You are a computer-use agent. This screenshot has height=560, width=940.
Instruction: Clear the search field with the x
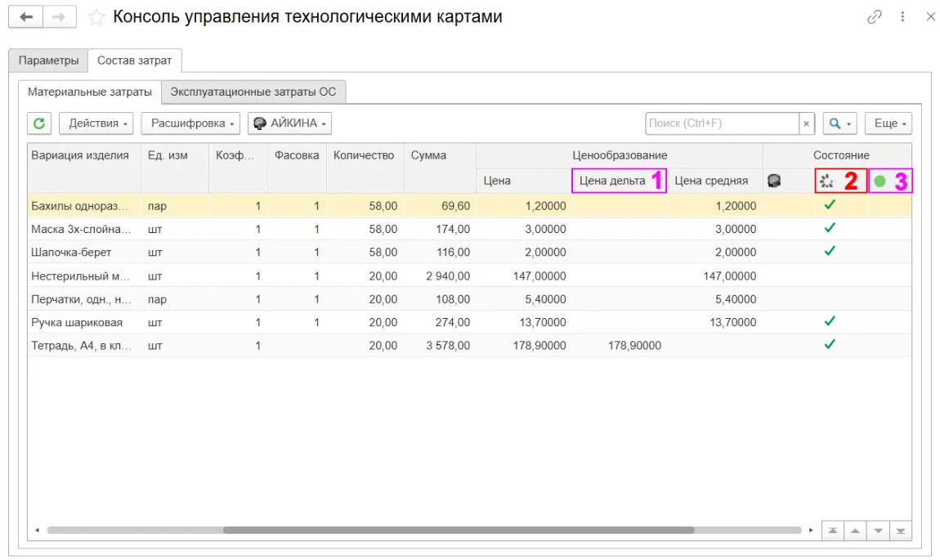pos(806,123)
